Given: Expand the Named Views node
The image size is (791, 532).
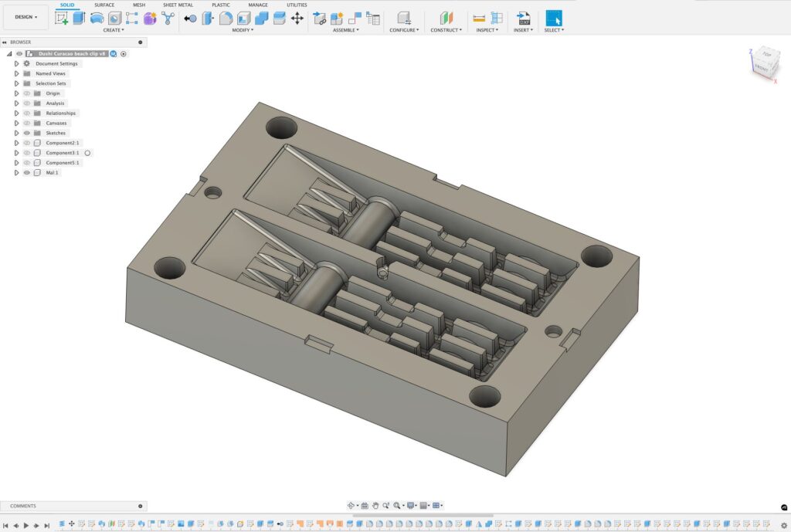Looking at the screenshot, I should tap(17, 73).
